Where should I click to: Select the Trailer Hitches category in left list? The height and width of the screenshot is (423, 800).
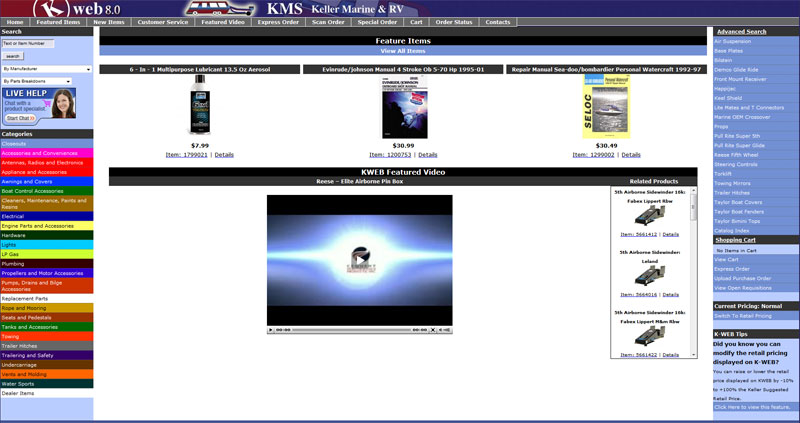(x=46, y=346)
